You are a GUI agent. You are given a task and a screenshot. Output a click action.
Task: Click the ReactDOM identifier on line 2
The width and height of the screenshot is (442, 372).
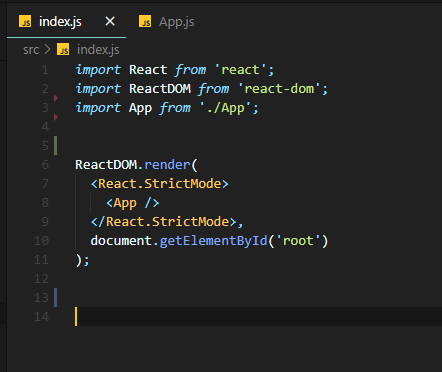(x=160, y=89)
